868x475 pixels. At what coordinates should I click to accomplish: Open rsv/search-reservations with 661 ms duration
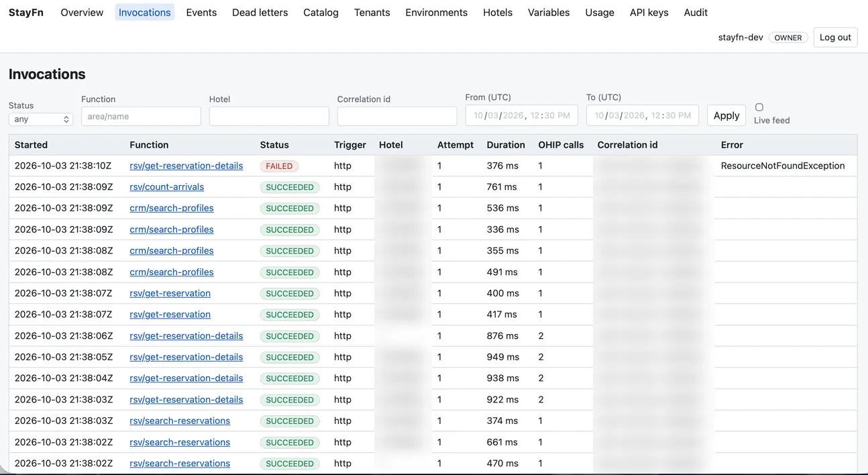180,442
